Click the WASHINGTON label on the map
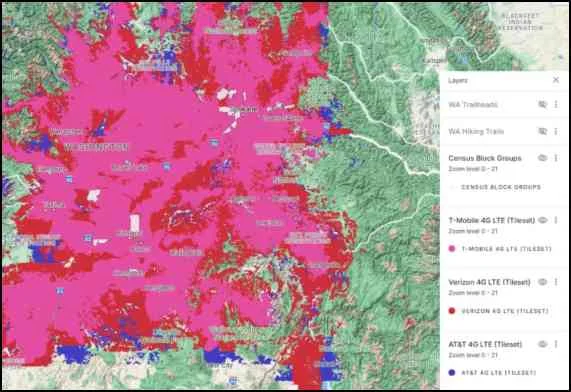This screenshot has width=571, height=392. click(96, 147)
